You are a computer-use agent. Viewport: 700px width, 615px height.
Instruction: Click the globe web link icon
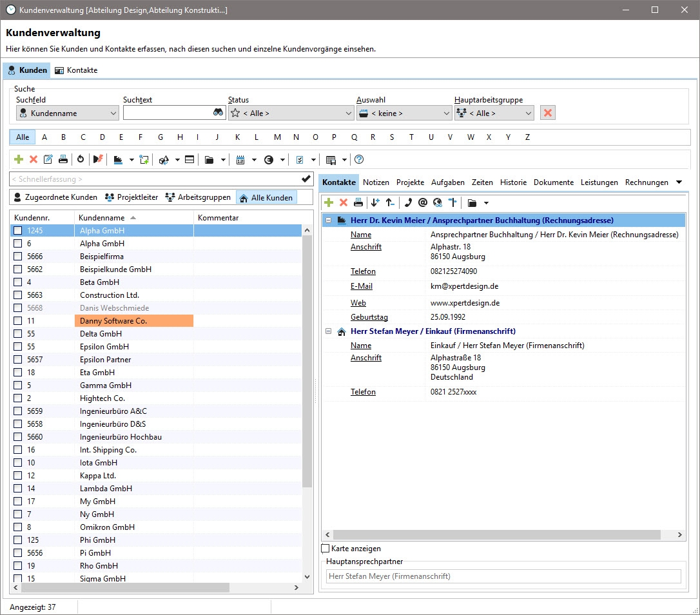coord(438,202)
